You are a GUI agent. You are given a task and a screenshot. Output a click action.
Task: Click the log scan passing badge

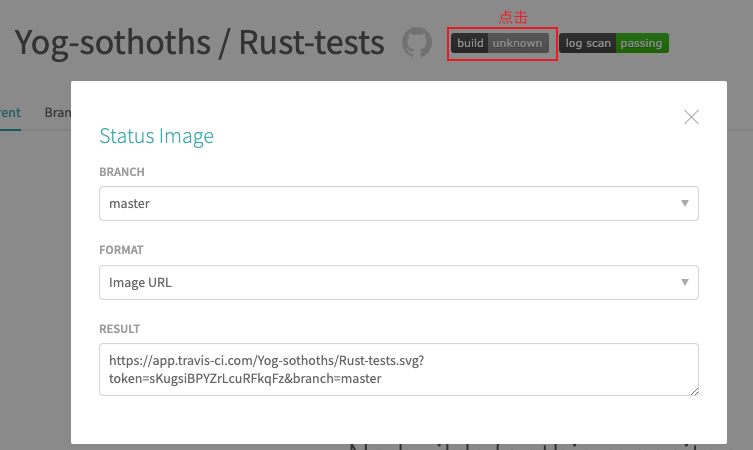614,43
